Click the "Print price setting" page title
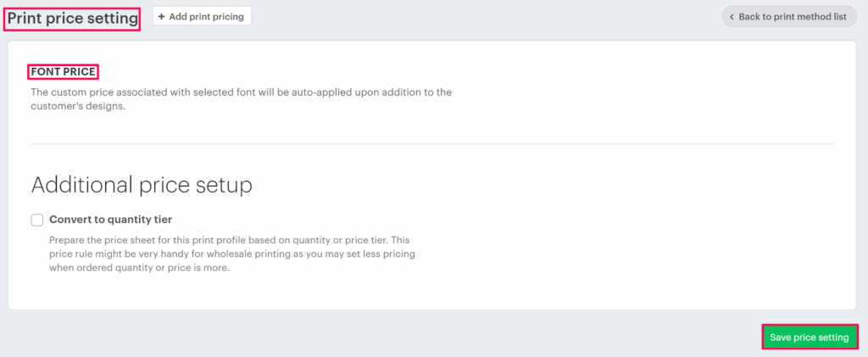 coord(72,18)
